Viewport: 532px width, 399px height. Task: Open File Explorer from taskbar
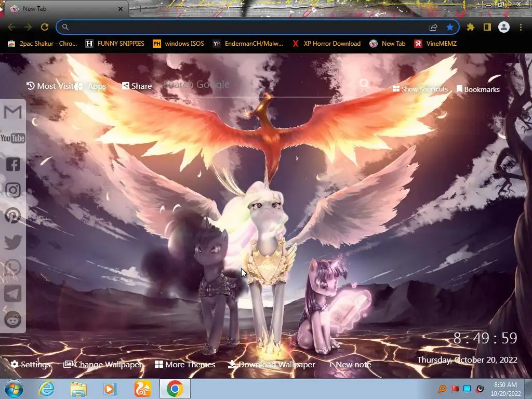click(78, 389)
